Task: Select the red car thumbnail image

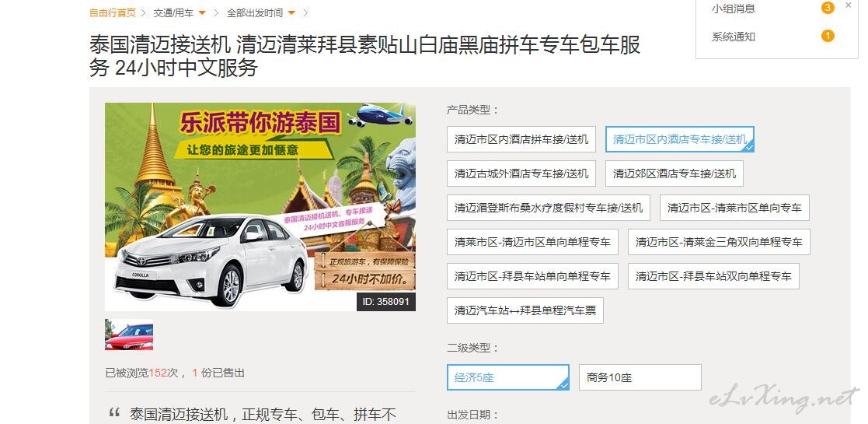Action: coord(129,335)
